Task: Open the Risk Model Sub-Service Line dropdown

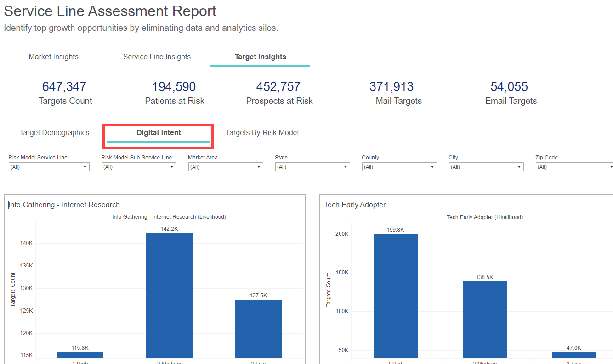Action: [139, 167]
